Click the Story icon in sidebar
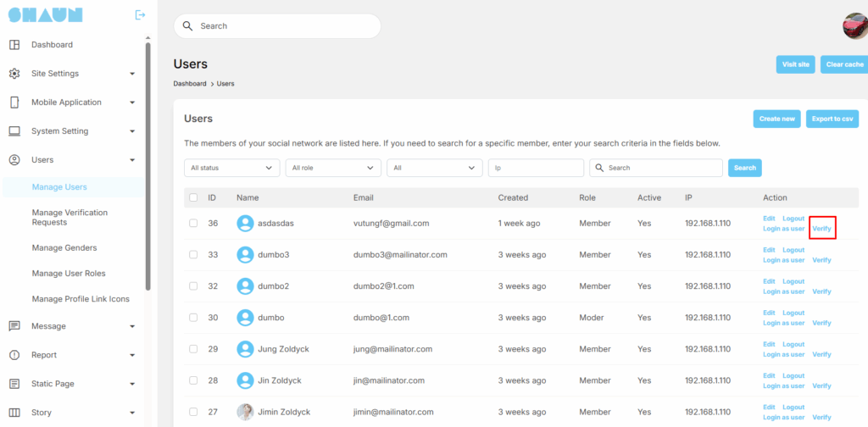Image resolution: width=868 pixels, height=427 pixels. point(14,413)
